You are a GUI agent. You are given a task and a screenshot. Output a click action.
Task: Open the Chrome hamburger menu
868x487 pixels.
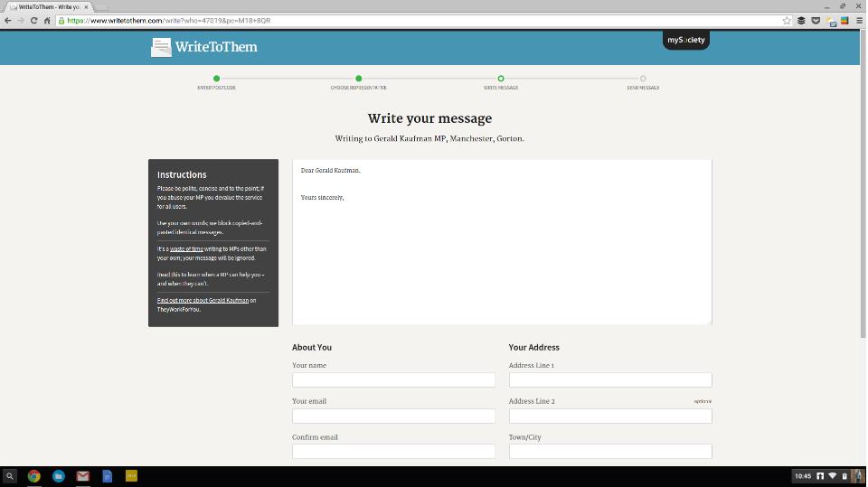(x=858, y=20)
